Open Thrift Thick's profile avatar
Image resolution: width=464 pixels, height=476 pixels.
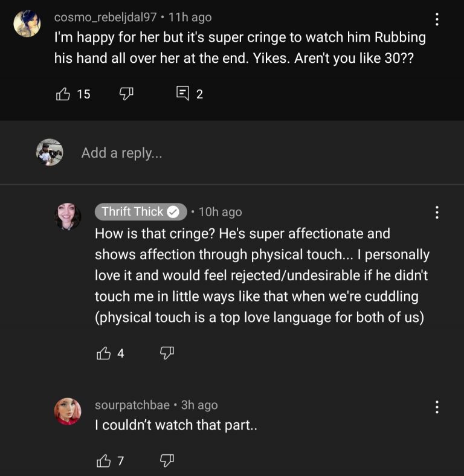(x=68, y=216)
